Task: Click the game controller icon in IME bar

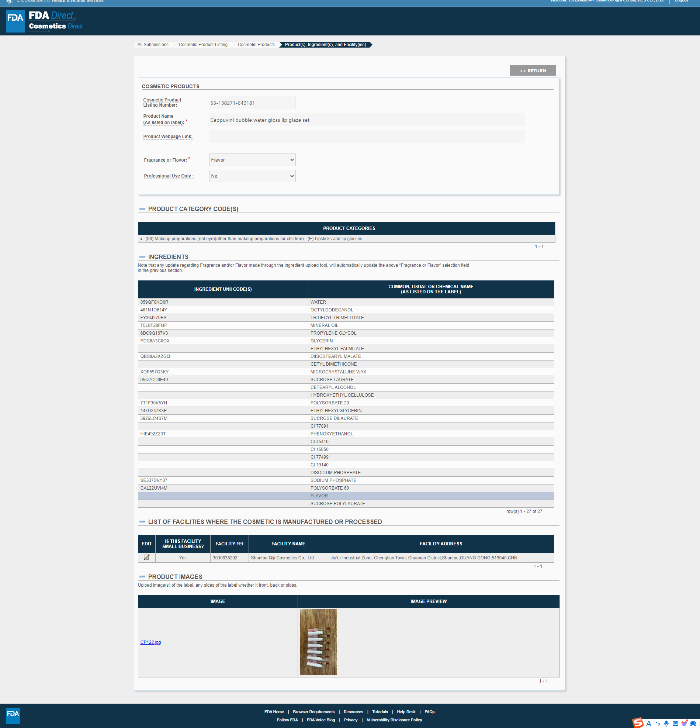Action: [x=693, y=723]
